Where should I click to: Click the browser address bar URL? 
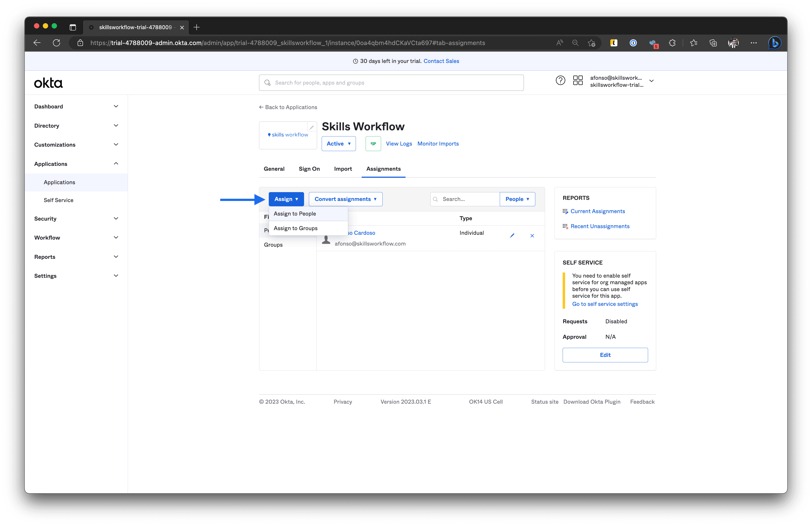point(287,43)
